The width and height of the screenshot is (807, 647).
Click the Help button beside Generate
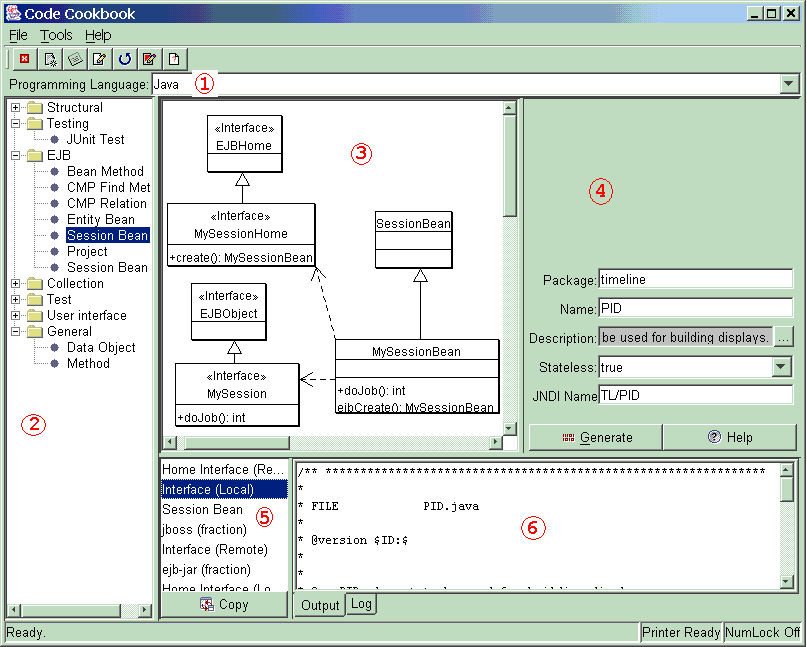tap(730, 438)
